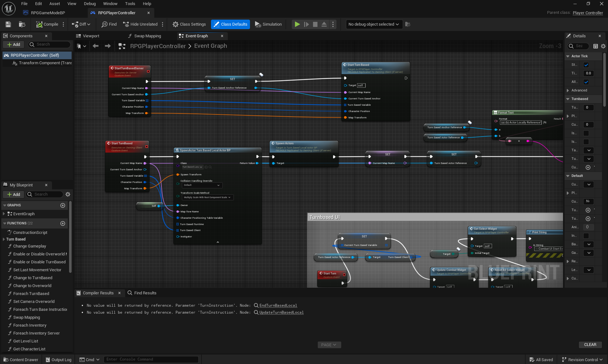Toggle Start with Tick Enabled checkbox
This screenshot has width=608, height=364.
(586, 65)
